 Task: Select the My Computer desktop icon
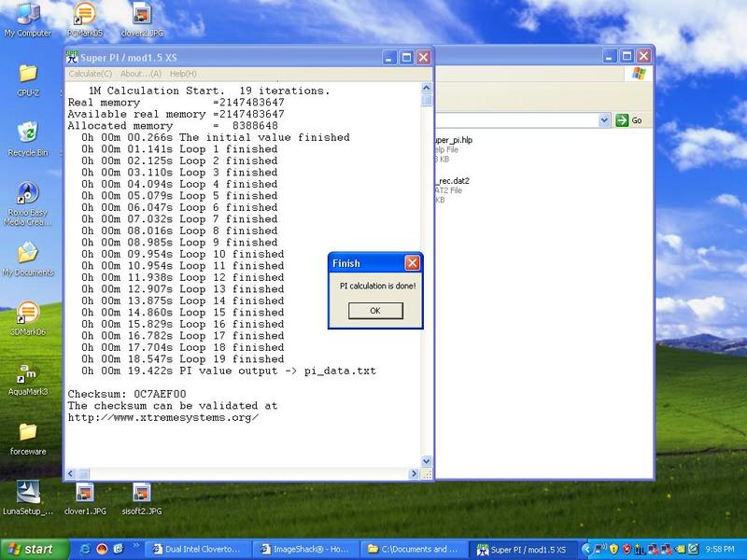point(28,21)
